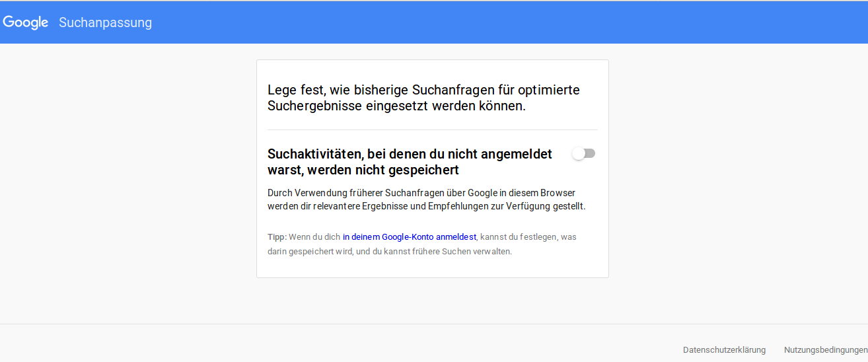Click the bold 'Tipp:' label

277,236
